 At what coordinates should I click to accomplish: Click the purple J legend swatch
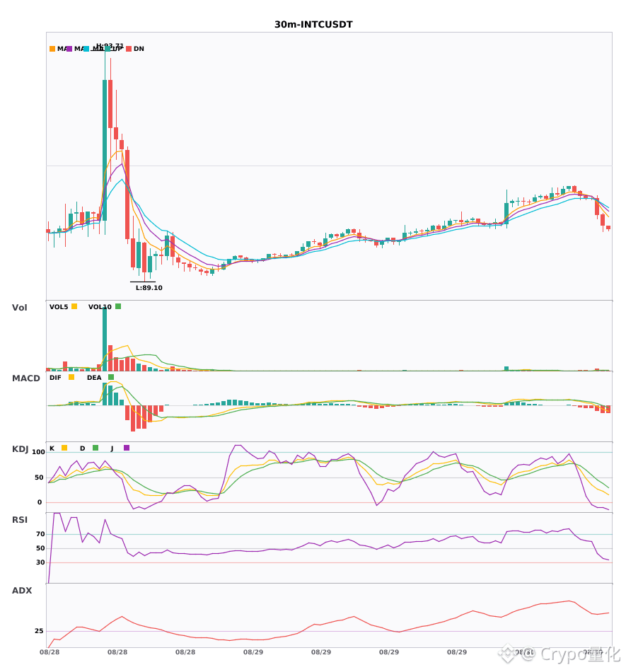[127, 448]
